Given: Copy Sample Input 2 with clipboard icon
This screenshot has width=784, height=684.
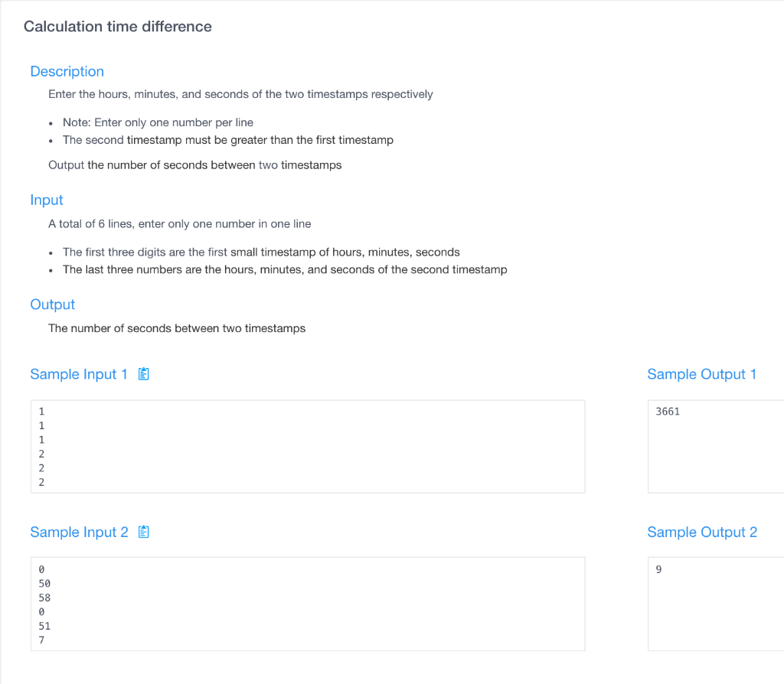Looking at the screenshot, I should (x=143, y=532).
